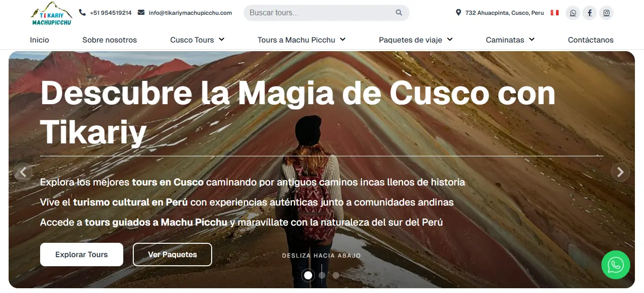Screen dimensions: 644x293
Task: Open the Contáctanos menu item
Action: tap(590, 40)
